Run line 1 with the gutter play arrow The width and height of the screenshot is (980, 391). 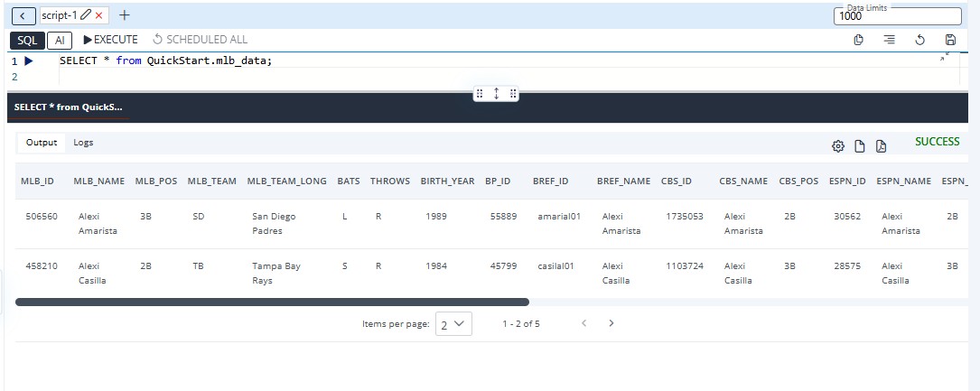(29, 61)
